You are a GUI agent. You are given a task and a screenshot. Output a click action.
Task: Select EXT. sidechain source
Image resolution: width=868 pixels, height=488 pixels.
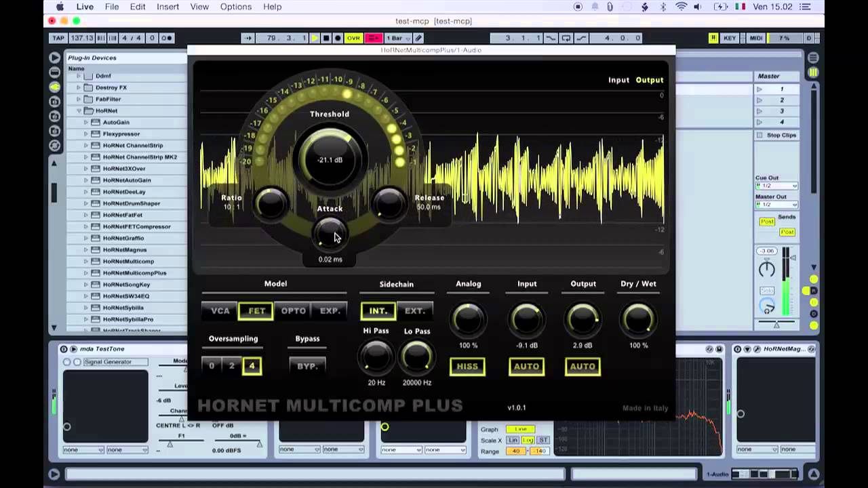tap(414, 311)
